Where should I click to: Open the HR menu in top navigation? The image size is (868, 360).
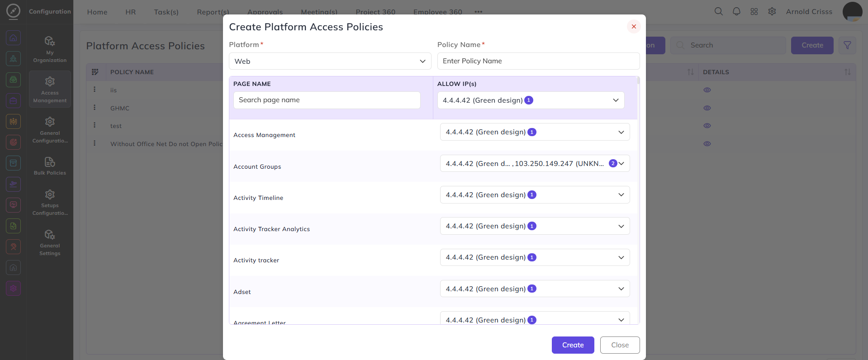pos(131,12)
